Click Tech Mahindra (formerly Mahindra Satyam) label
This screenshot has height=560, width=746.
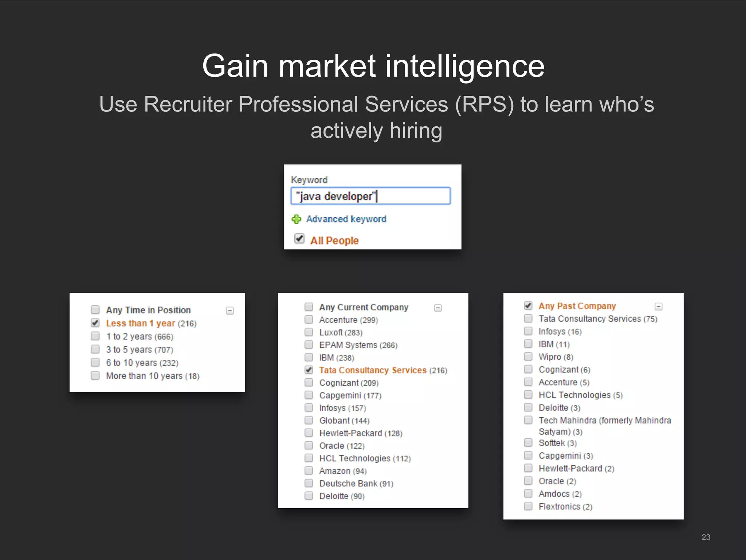pos(605,426)
